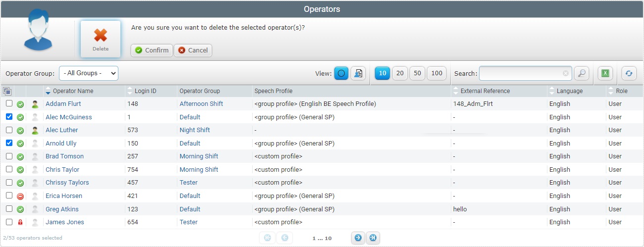Show 100 operators per page
The height and width of the screenshot is (247, 644).
pyautogui.click(x=436, y=73)
